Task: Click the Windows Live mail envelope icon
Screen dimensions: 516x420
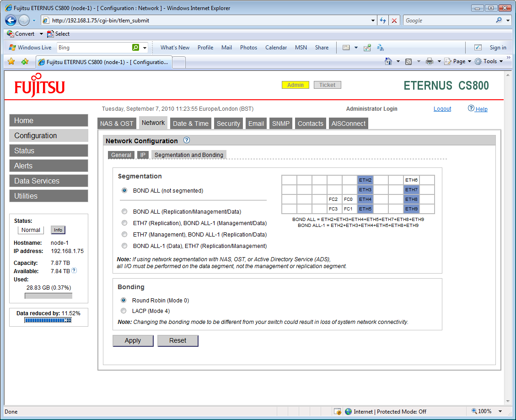Action: 346,48
